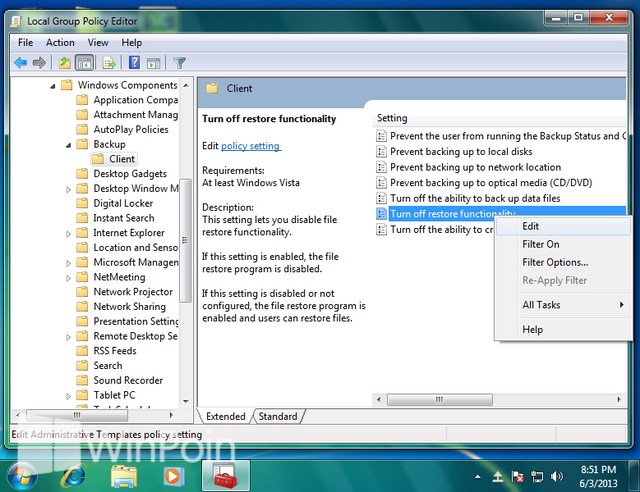Viewport: 640px width, 492px height.
Task: Select Prevent the user from running the Backup Status
Action: pos(508,136)
